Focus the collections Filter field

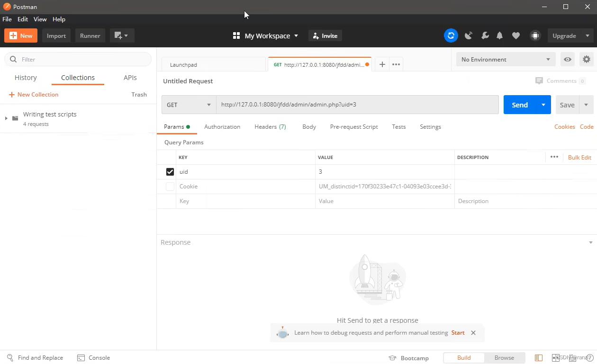point(78,59)
